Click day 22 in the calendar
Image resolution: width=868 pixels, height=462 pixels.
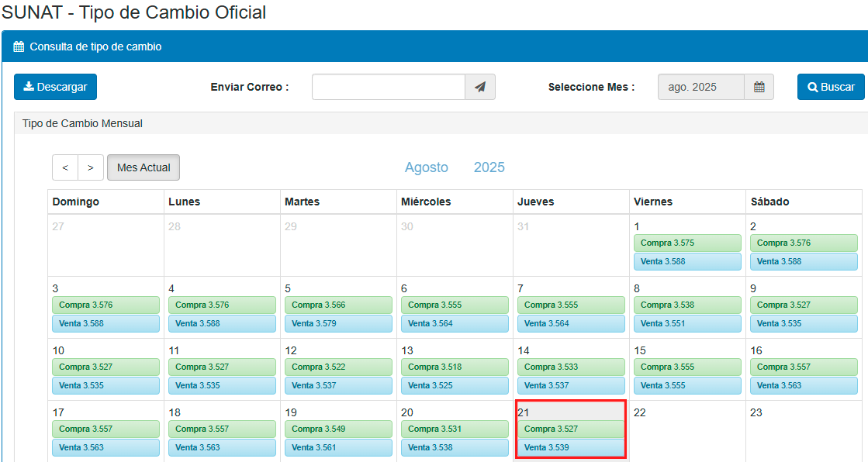[639, 412]
